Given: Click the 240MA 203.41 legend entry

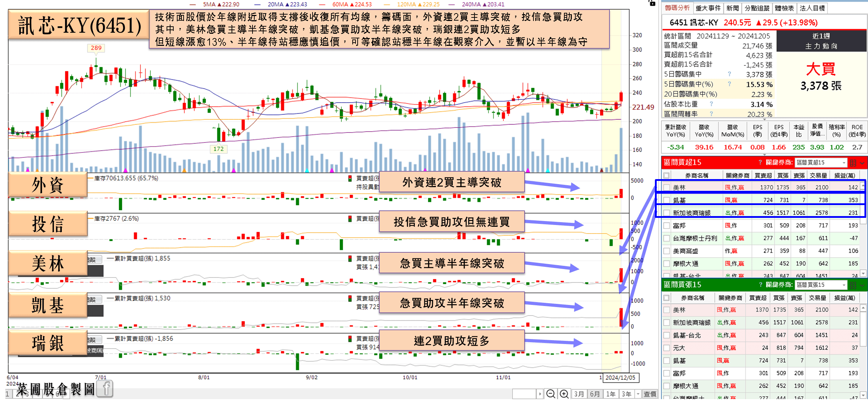Looking at the screenshot, I should [x=477, y=4].
